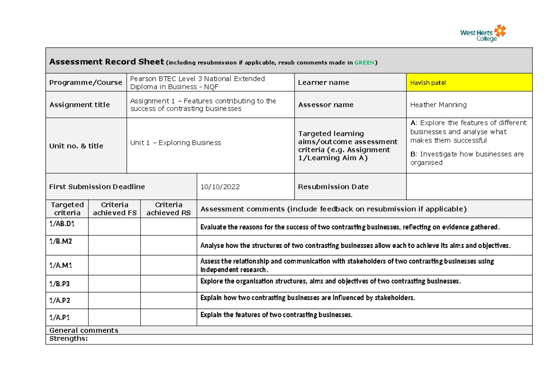The image size is (554, 392).
Task: Click 'Criteria achieved RS' column header
Action: point(169,209)
